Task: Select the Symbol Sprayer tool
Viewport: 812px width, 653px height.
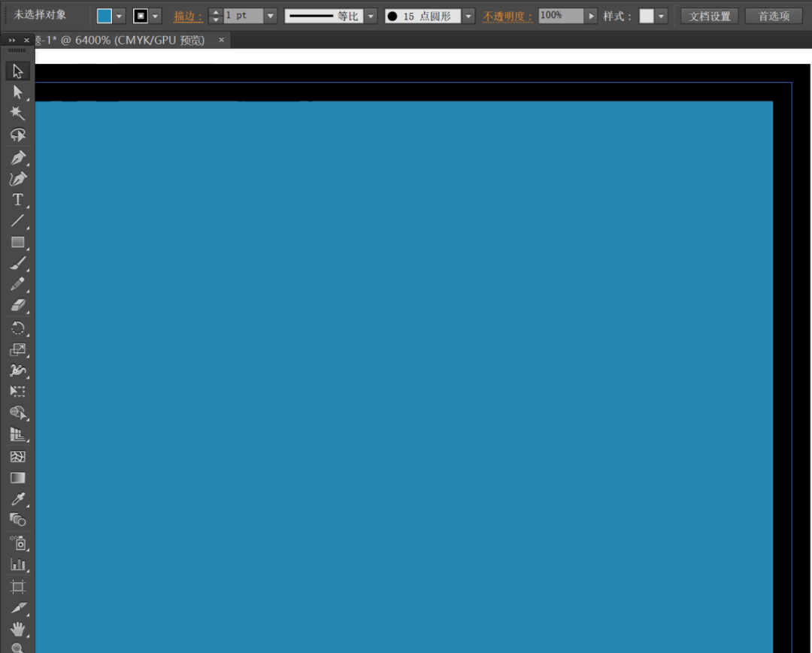Action: [17, 543]
